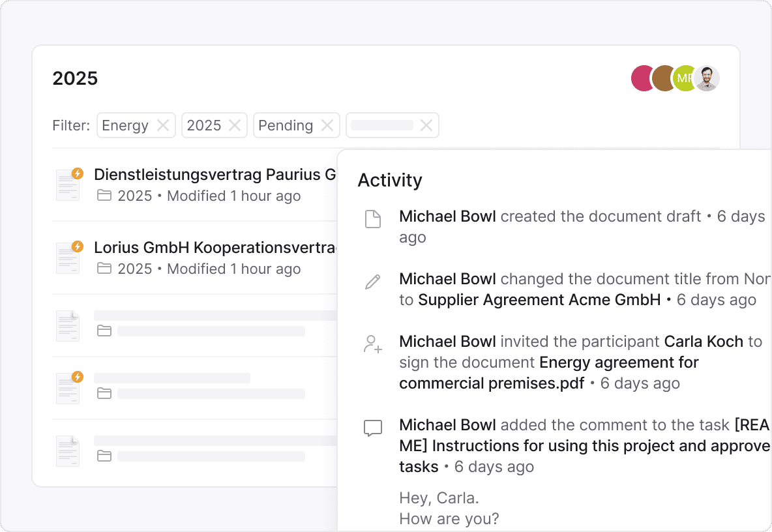Click the invited-participant person icon

pos(372,344)
